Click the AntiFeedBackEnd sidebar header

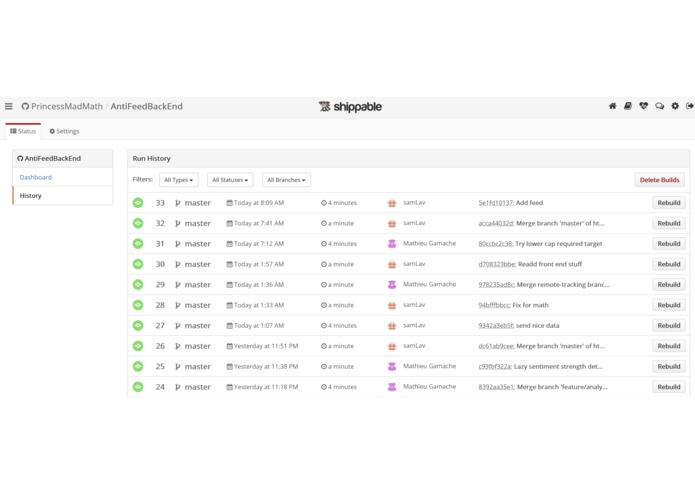point(62,158)
